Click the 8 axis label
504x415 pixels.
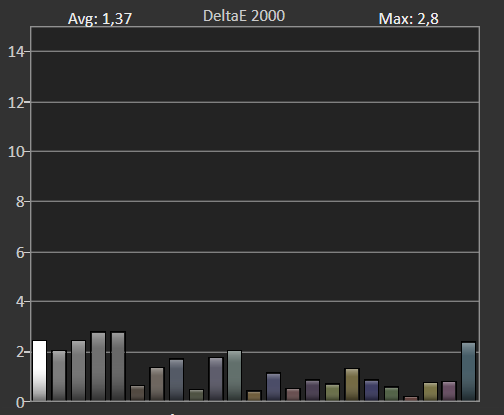click(20, 202)
